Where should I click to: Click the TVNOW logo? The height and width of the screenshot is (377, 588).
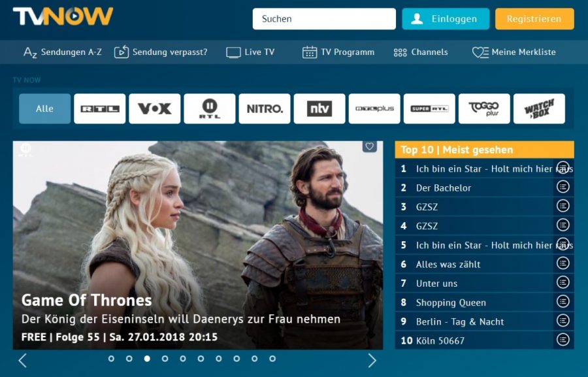point(63,16)
